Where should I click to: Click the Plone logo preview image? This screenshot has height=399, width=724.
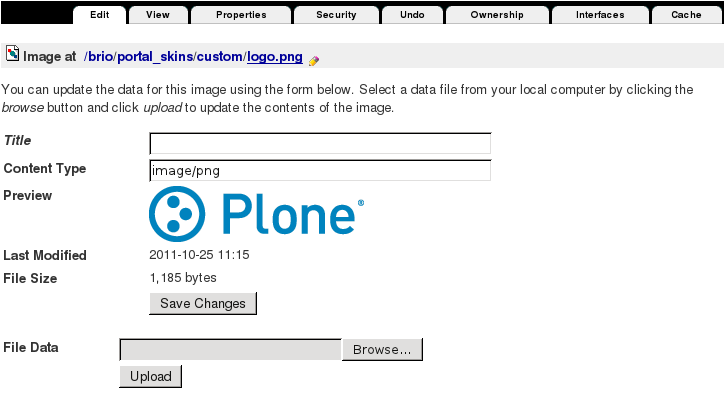click(x=256, y=214)
